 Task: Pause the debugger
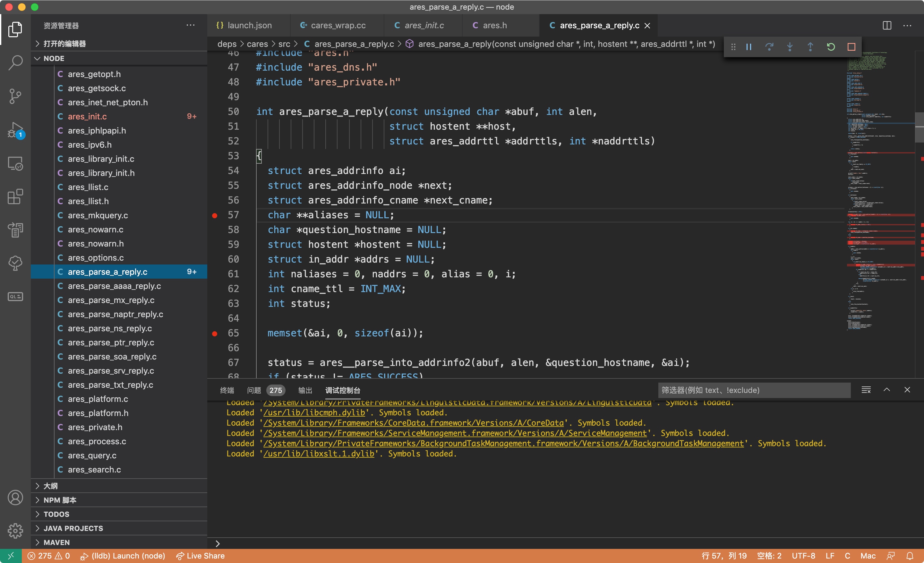pos(749,47)
